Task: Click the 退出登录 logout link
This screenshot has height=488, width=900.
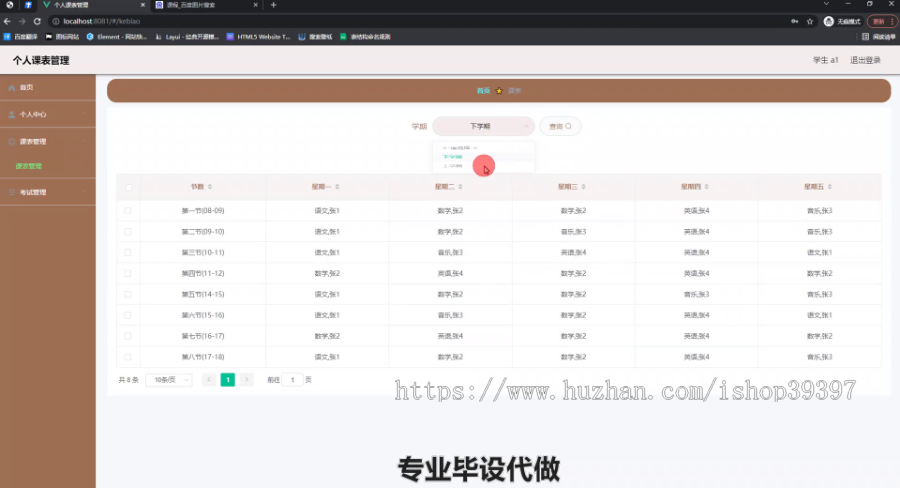Action: tap(865, 60)
